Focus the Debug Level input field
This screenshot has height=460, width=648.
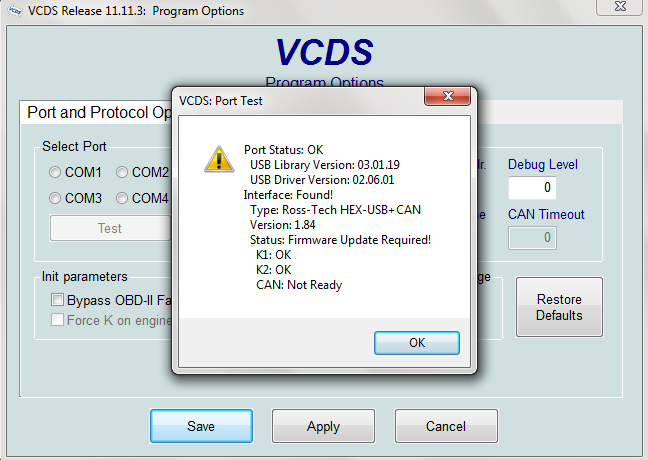point(532,187)
